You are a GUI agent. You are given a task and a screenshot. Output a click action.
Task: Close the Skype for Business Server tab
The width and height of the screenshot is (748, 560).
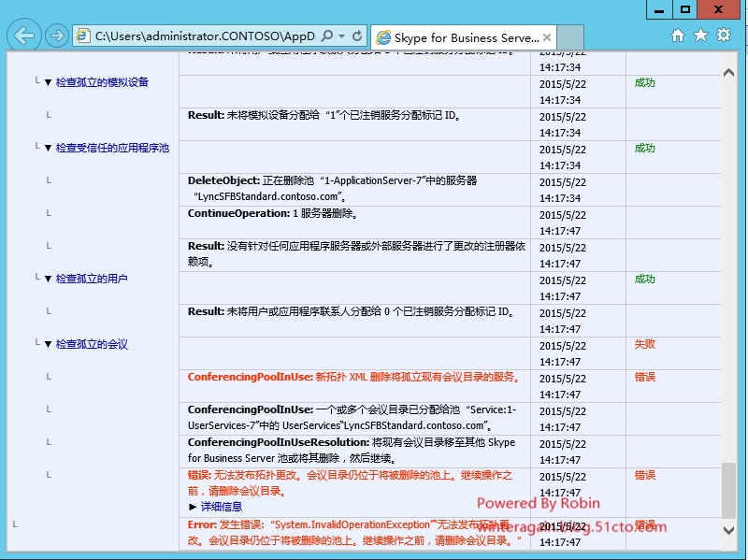[547, 37]
